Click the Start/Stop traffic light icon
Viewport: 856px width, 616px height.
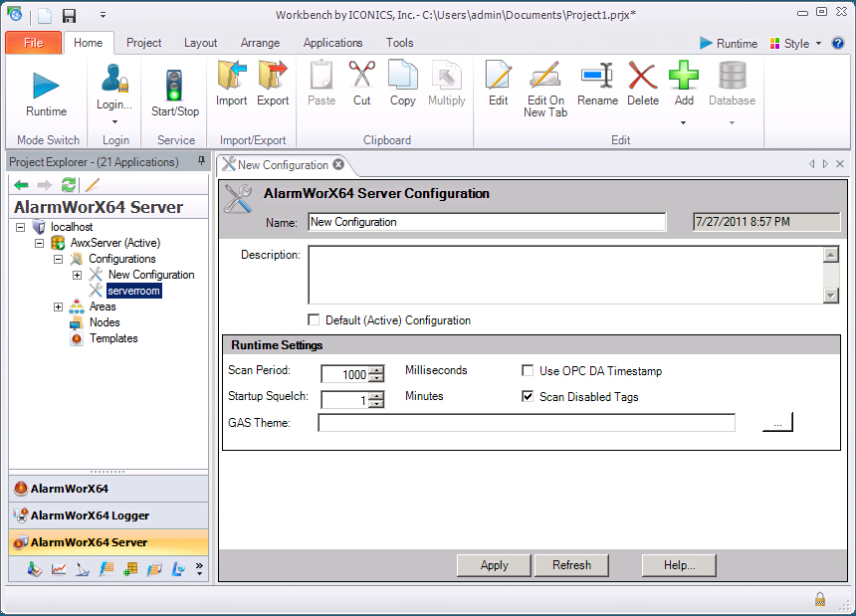(x=174, y=82)
